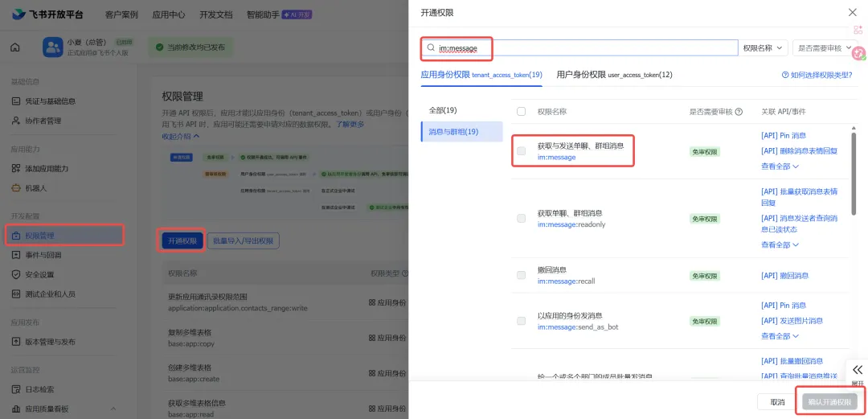The height and width of the screenshot is (419, 868).
Task: Click application:application.contacts_range:write permission text
Action: pyautogui.click(x=237, y=308)
